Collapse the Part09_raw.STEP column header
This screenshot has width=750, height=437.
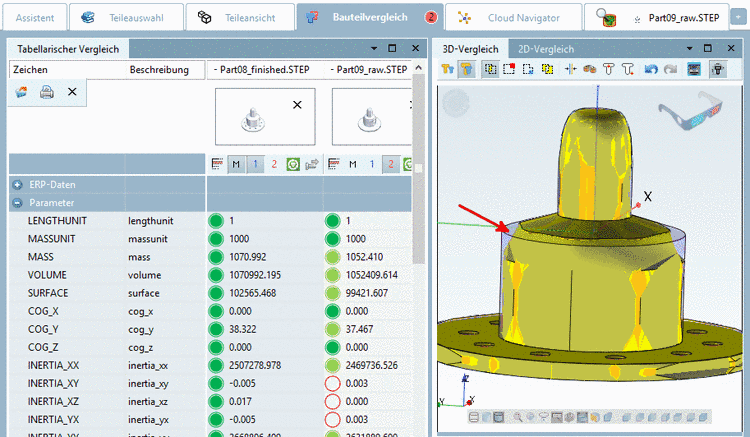pyautogui.click(x=332, y=70)
